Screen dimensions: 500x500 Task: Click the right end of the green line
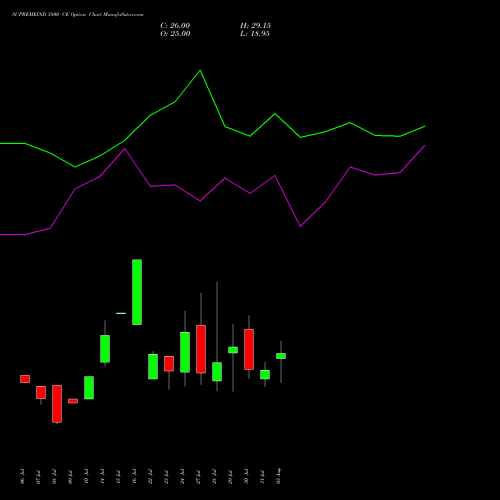coord(425,126)
